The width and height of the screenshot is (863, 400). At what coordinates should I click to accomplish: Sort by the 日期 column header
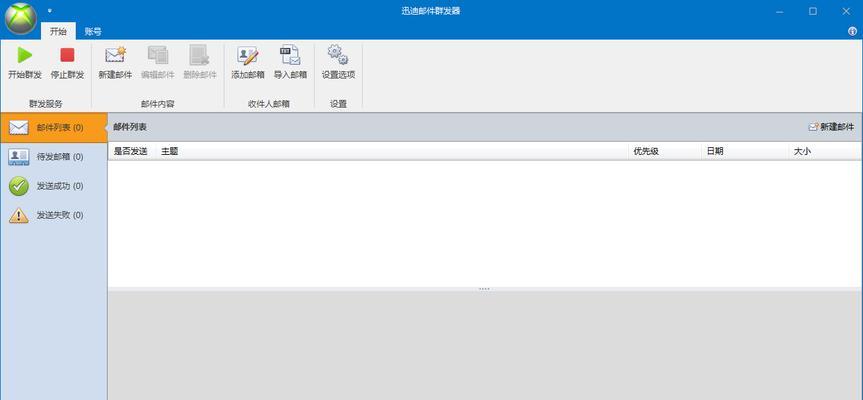(x=745, y=151)
